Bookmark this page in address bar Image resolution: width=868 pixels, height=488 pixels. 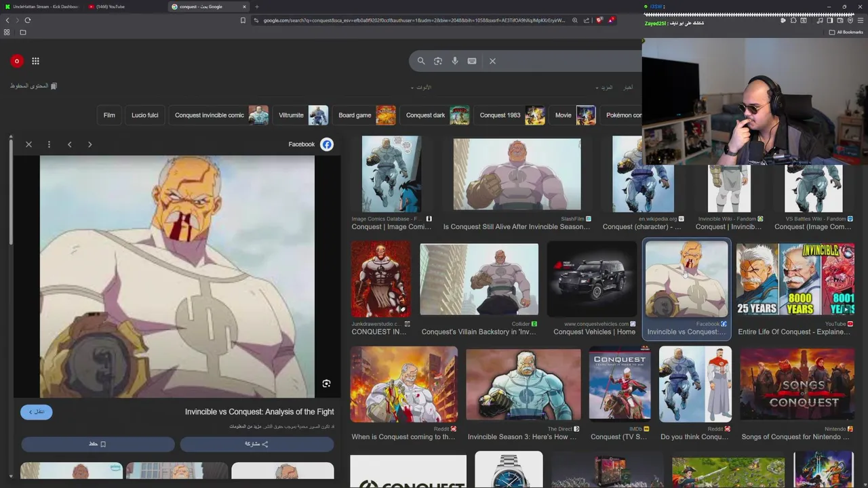243,20
